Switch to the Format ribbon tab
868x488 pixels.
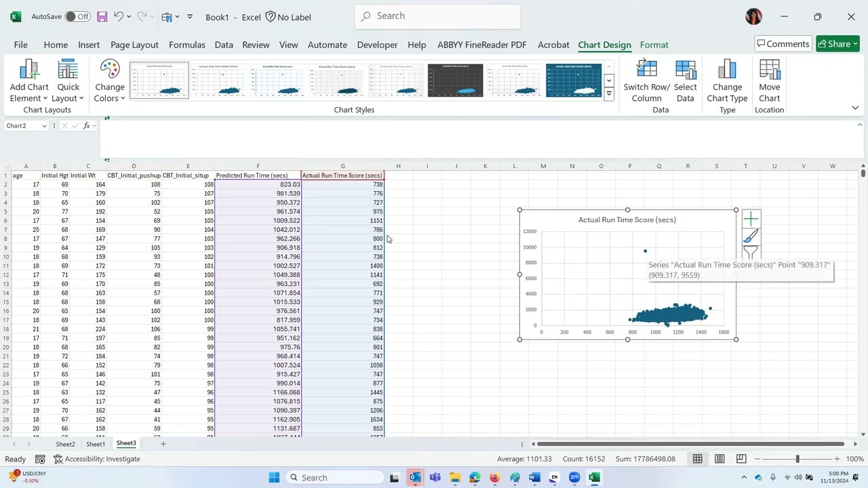click(654, 45)
